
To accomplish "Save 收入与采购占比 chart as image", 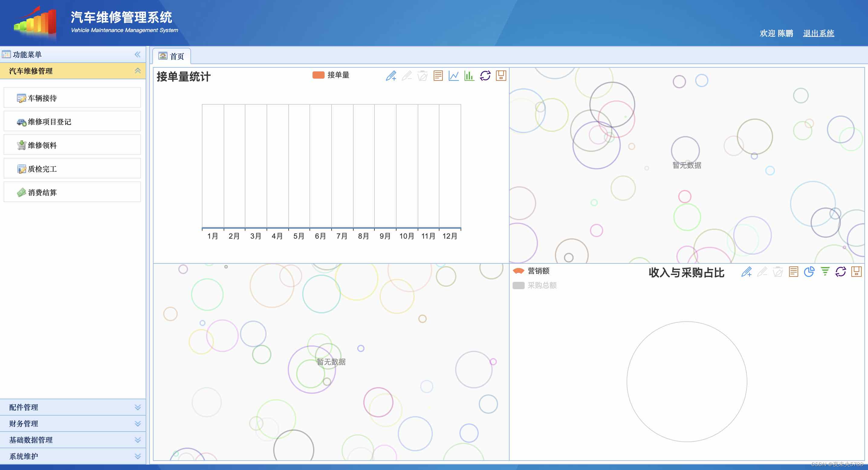I will pyautogui.click(x=856, y=272).
